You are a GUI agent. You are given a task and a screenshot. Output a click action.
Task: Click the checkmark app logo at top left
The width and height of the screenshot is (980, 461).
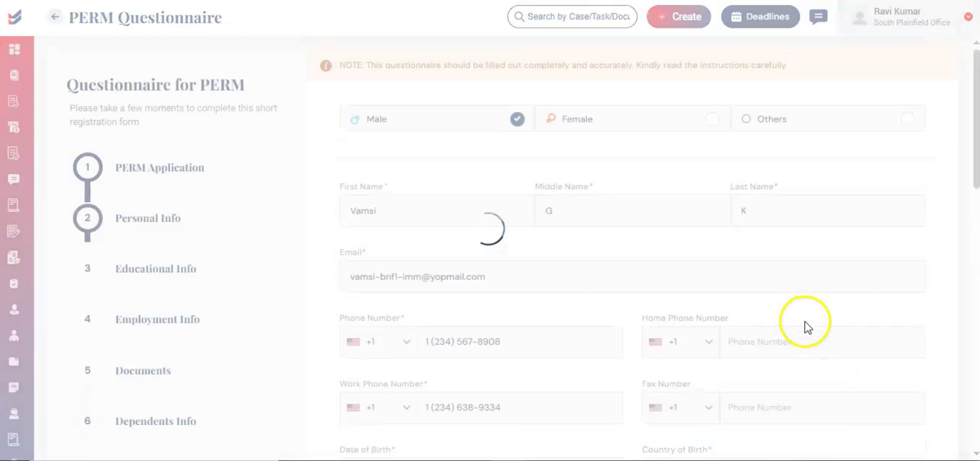pyautogui.click(x=15, y=17)
